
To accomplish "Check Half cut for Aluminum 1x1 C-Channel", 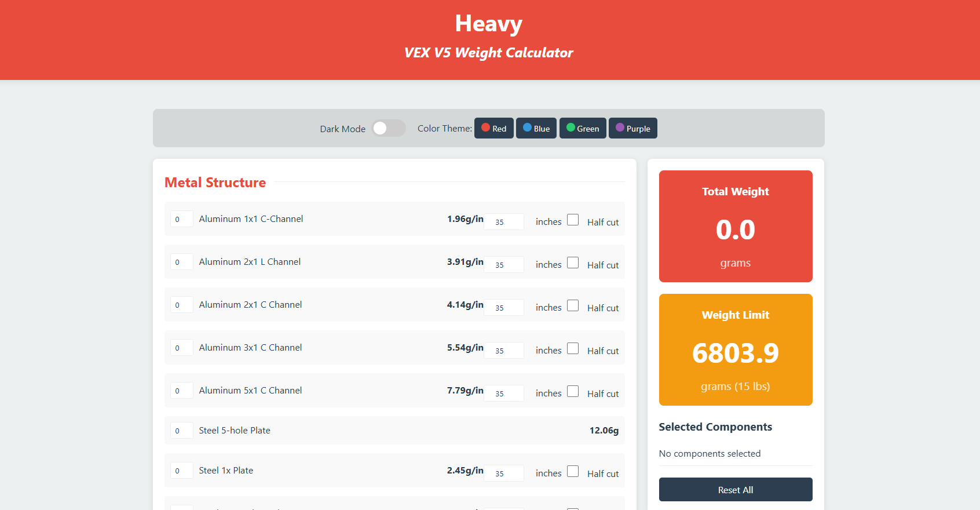I will 573,220.
